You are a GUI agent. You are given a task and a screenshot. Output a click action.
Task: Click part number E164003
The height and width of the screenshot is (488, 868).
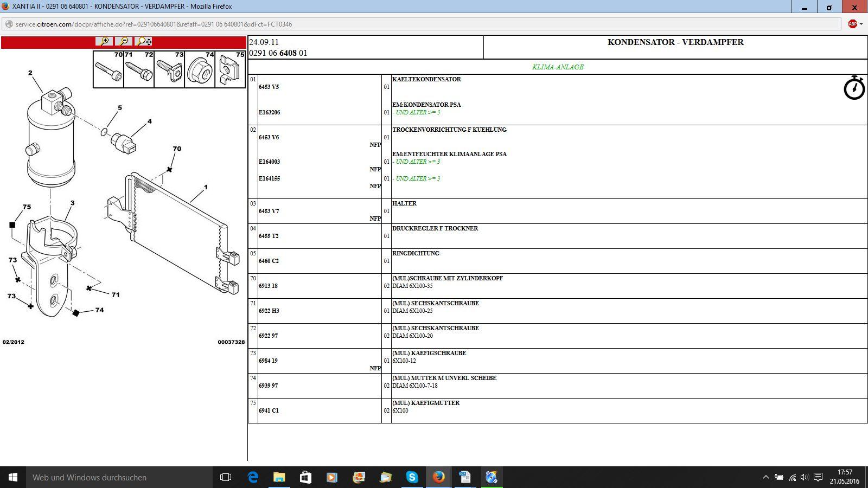269,162
